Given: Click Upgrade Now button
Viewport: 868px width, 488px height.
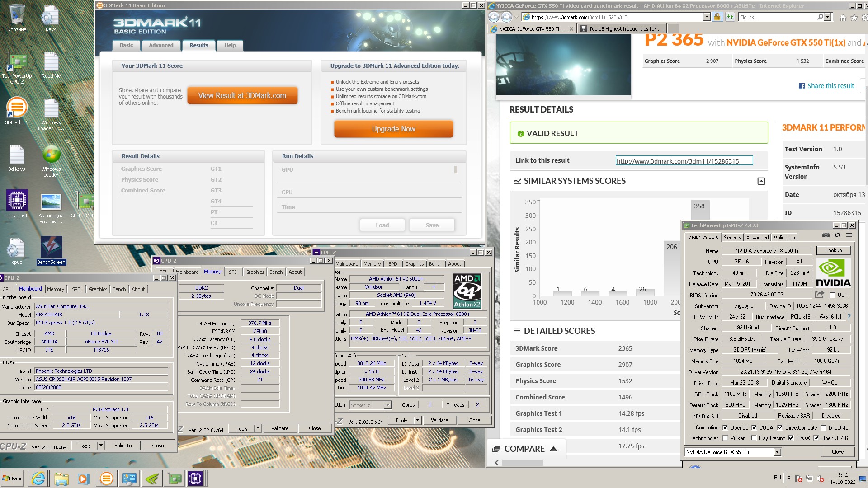Looking at the screenshot, I should click(393, 129).
